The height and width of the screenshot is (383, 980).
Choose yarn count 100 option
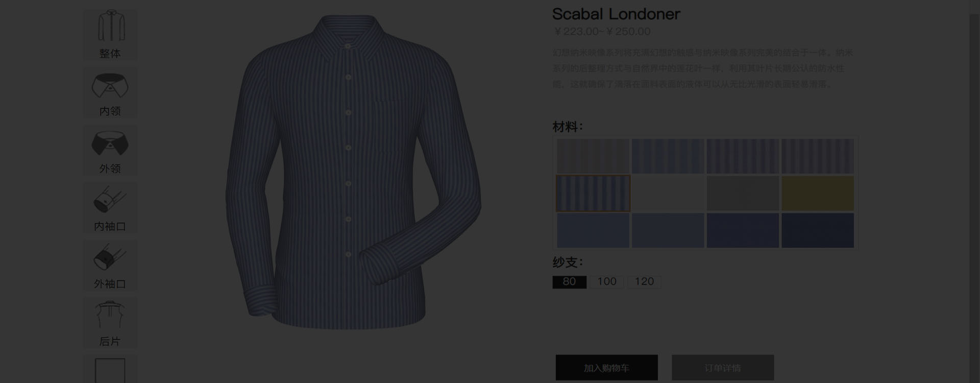(x=607, y=282)
